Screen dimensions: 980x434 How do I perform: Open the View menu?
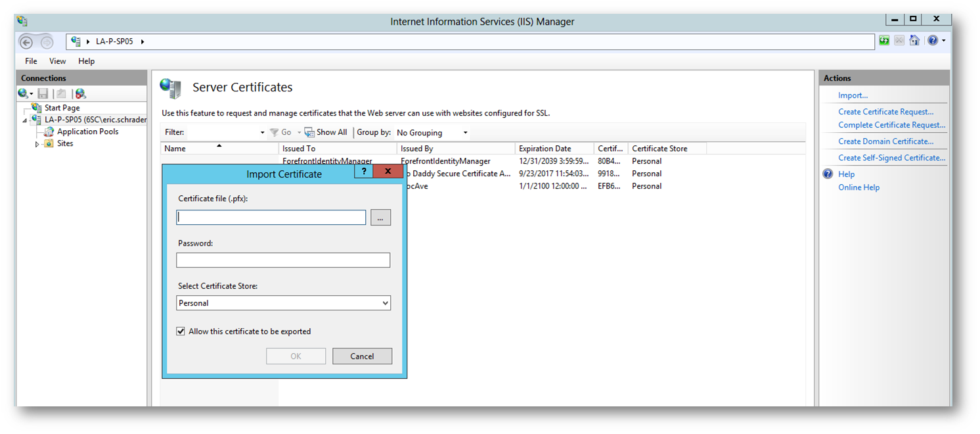pos(58,61)
